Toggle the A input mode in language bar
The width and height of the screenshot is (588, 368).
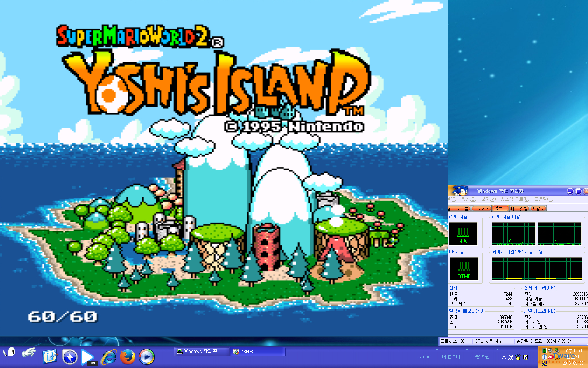[504, 357]
